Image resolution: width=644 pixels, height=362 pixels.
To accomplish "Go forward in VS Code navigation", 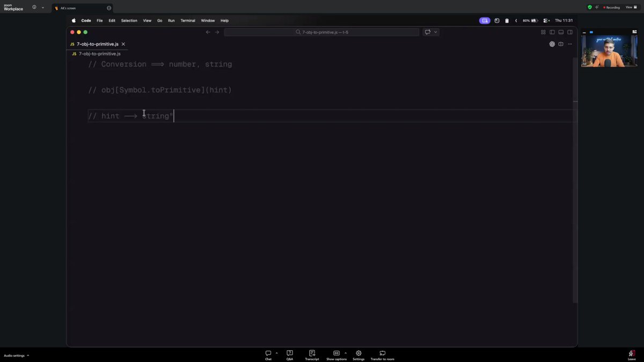I will click(217, 32).
